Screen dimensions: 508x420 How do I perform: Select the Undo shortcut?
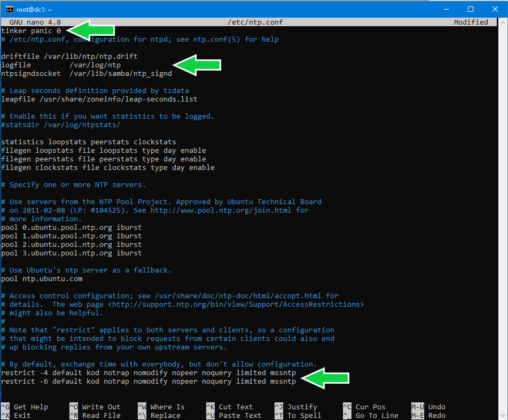pos(428,407)
